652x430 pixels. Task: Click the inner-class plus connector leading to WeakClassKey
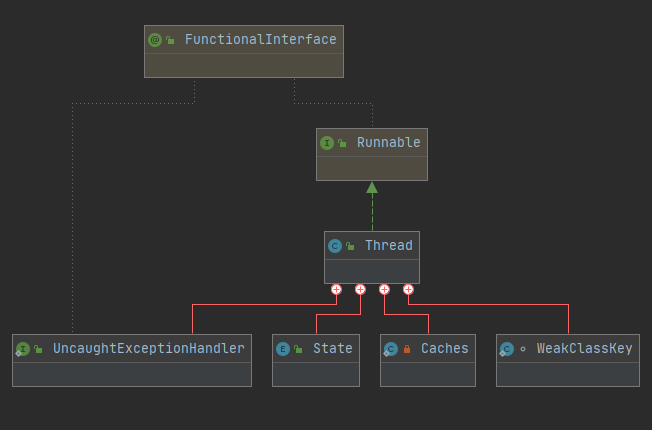coord(408,289)
